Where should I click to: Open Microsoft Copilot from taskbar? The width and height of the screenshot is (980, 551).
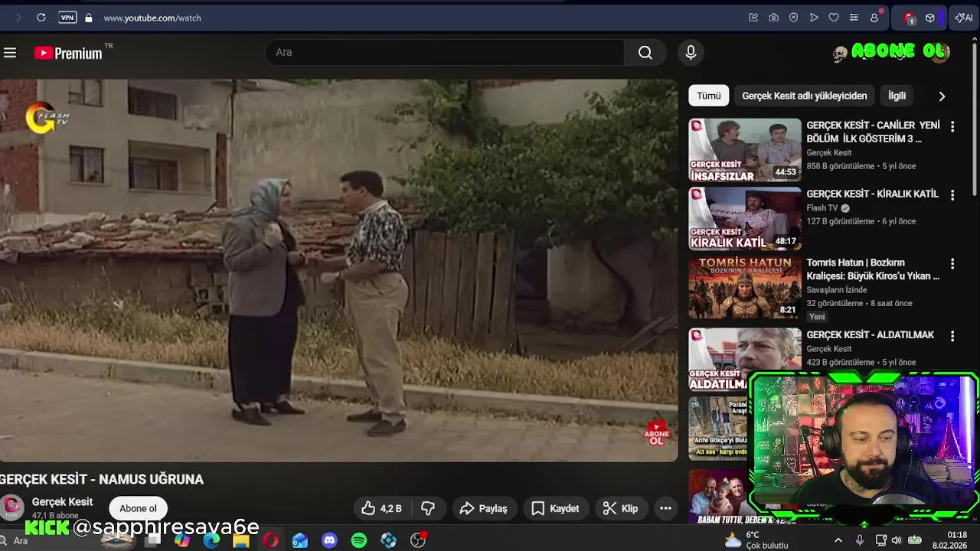click(181, 540)
